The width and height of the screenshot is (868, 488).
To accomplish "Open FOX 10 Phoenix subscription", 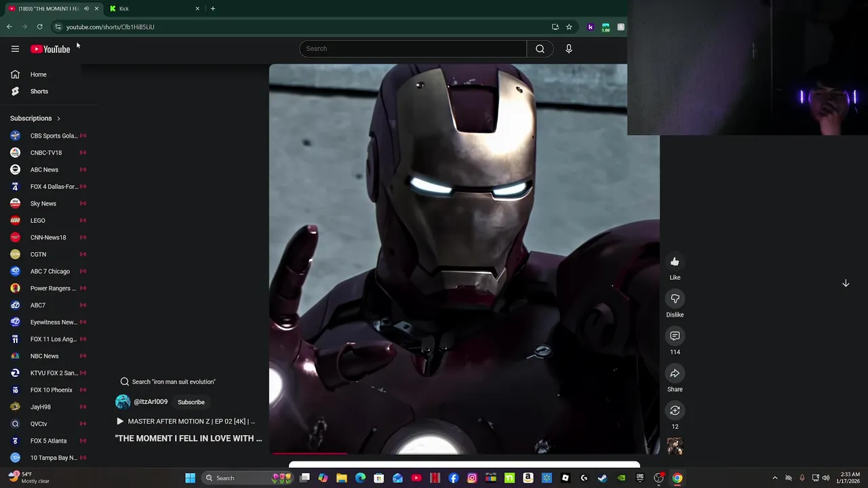I will (x=47, y=390).
